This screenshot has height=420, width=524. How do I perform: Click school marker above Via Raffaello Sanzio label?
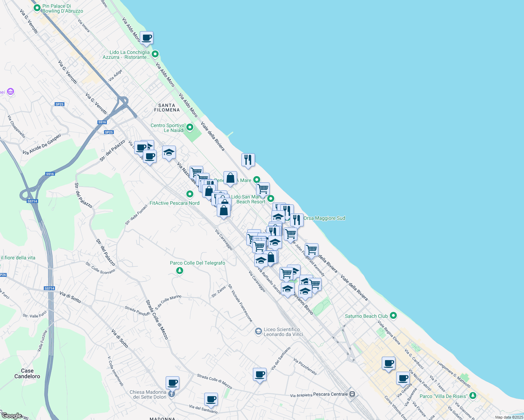[x=261, y=261]
